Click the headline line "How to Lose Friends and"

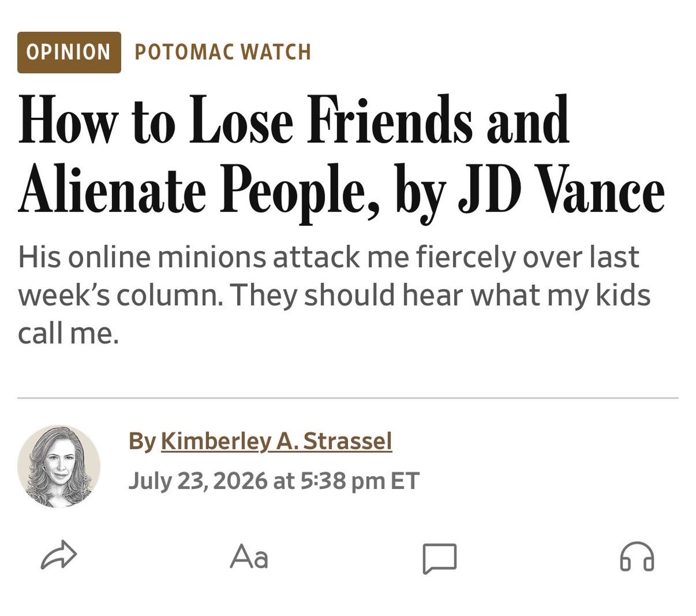point(294,121)
